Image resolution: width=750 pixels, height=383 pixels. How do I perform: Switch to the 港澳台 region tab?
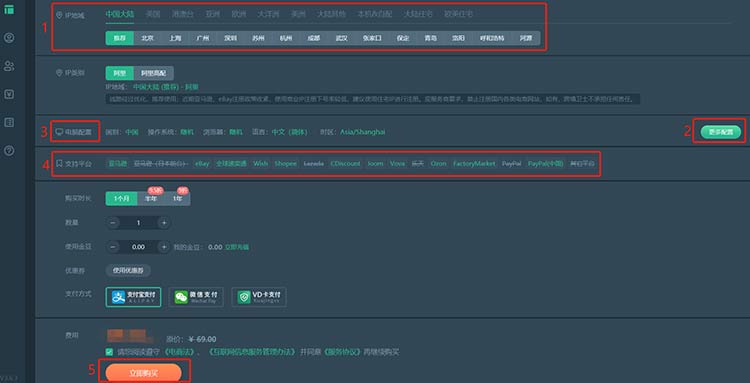(183, 14)
